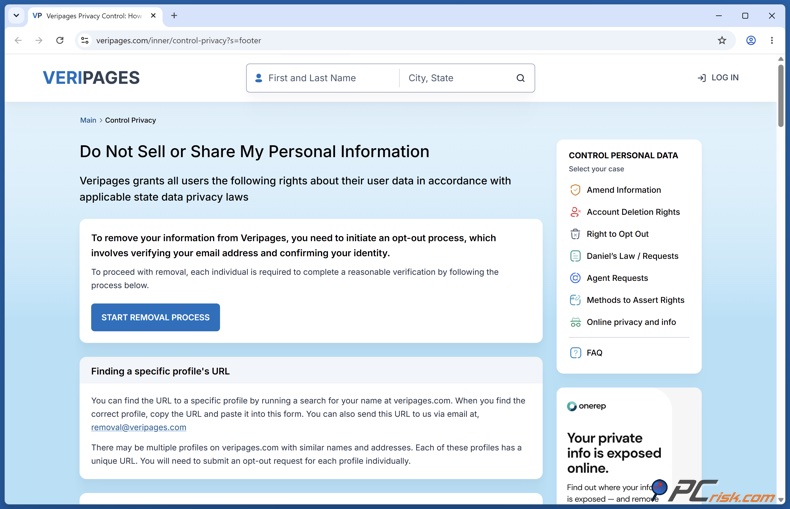Click the scrollbar up arrow
The width and height of the screenshot is (790, 509).
[x=780, y=59]
